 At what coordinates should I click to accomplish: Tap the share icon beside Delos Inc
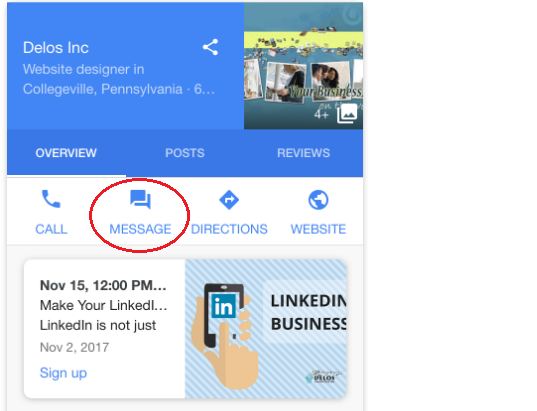point(210,47)
